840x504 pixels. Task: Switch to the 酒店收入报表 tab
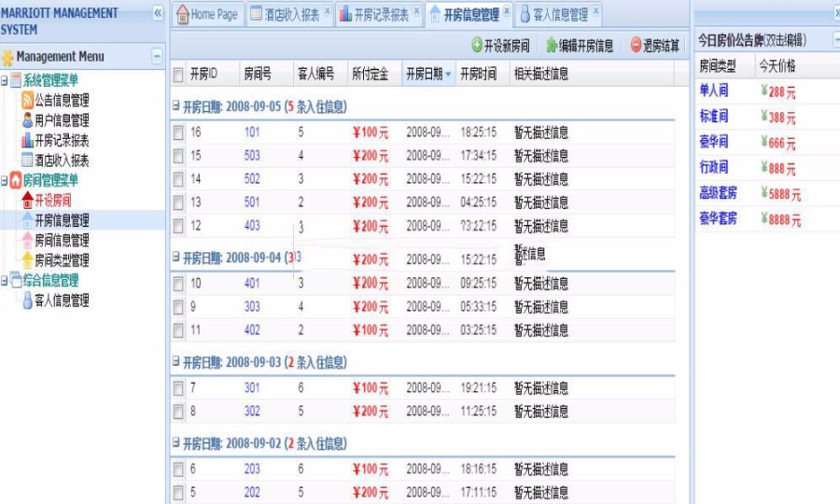tap(290, 14)
